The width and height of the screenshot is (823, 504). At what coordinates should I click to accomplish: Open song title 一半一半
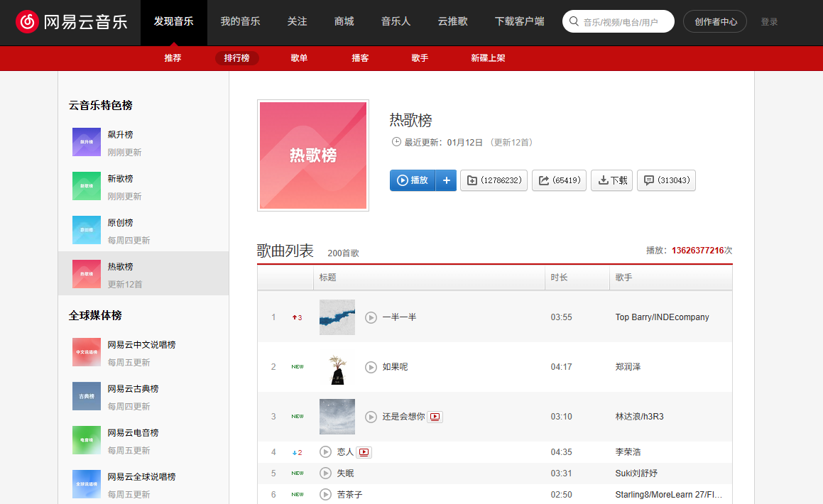tap(399, 317)
